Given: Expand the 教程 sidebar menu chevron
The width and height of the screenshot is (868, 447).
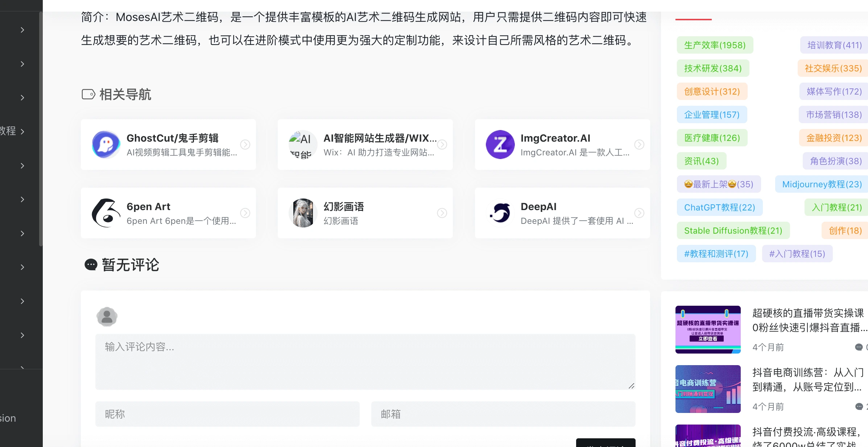Looking at the screenshot, I should 22,131.
